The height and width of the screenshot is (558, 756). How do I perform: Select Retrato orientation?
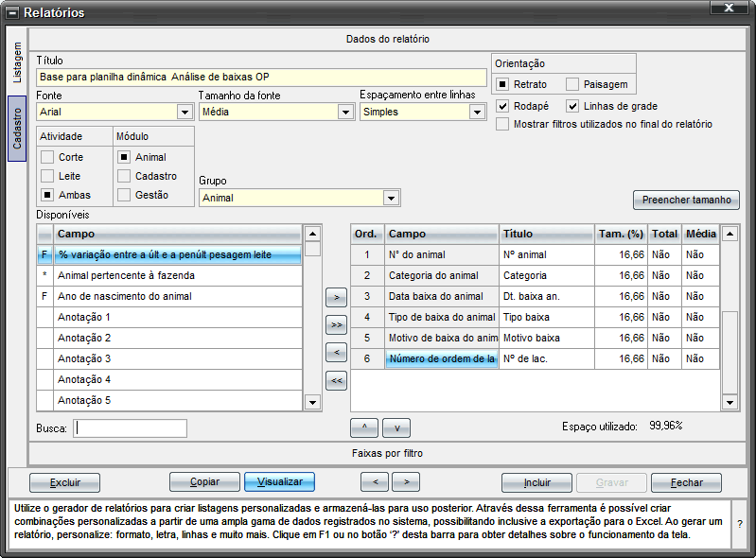coord(502,84)
